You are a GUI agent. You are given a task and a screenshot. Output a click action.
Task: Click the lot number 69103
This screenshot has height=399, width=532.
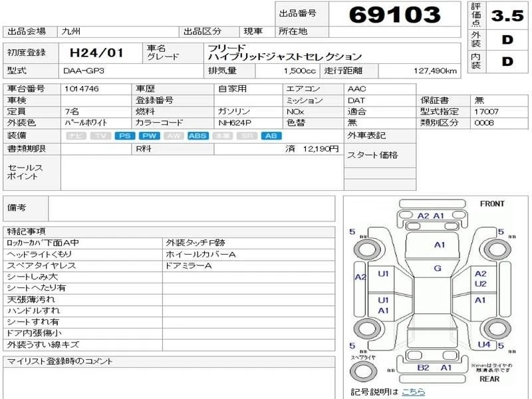[394, 15]
